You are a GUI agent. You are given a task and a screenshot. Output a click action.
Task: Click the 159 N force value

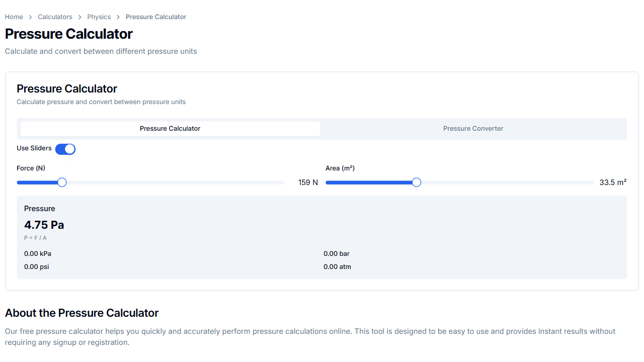(308, 183)
